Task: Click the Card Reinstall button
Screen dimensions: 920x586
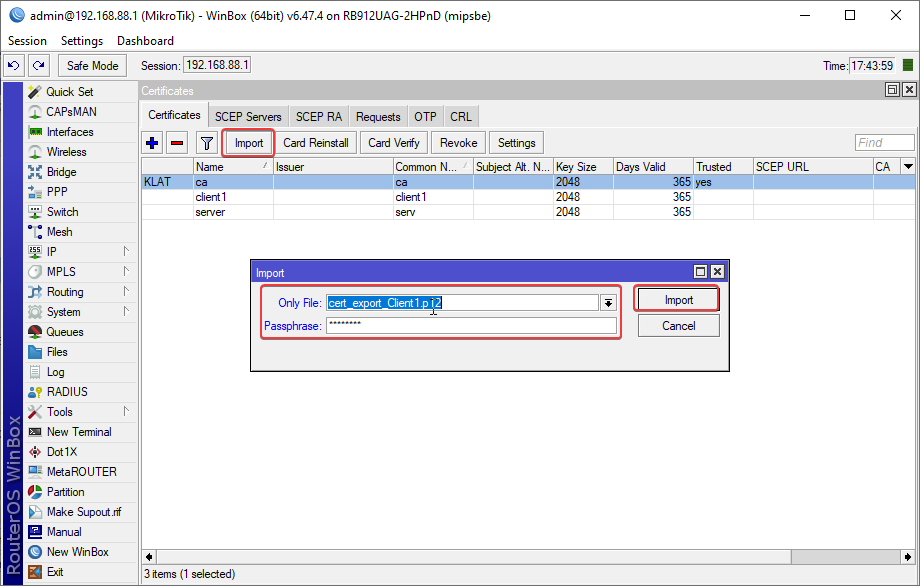Action: coord(316,143)
